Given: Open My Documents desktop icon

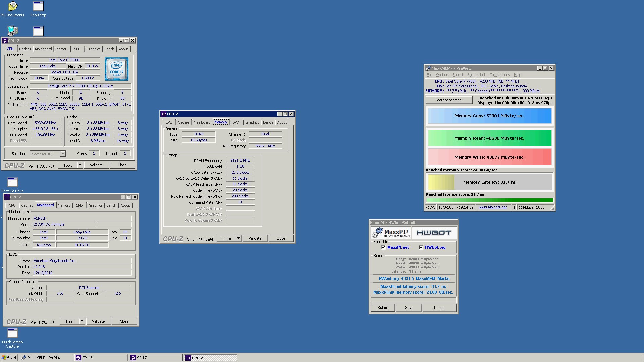Looking at the screenshot, I should point(12,9).
